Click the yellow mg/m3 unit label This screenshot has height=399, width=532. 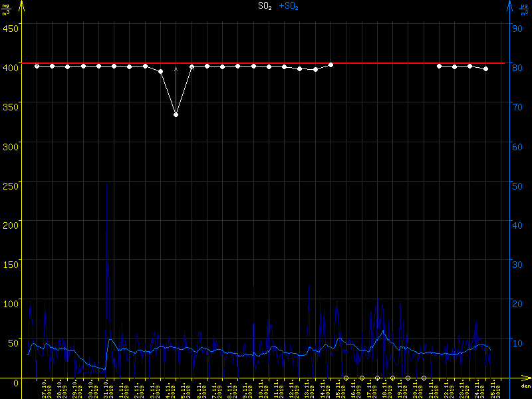click(x=7, y=8)
